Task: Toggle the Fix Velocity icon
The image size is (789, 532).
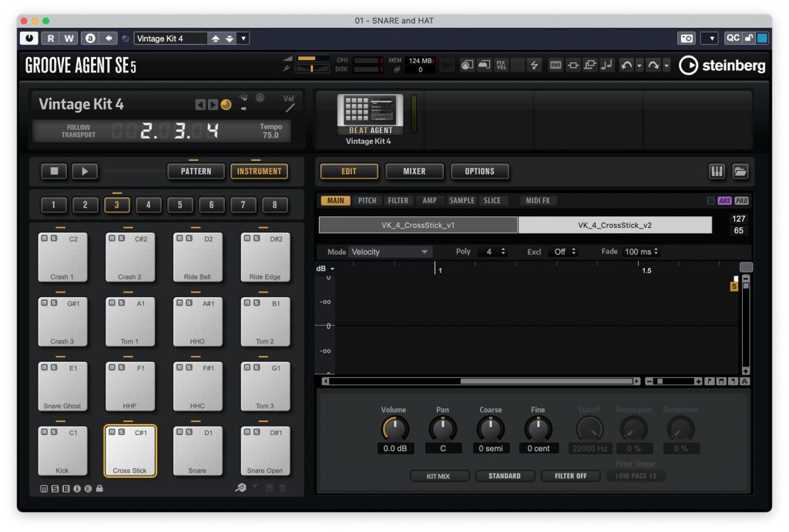Action: point(501,65)
